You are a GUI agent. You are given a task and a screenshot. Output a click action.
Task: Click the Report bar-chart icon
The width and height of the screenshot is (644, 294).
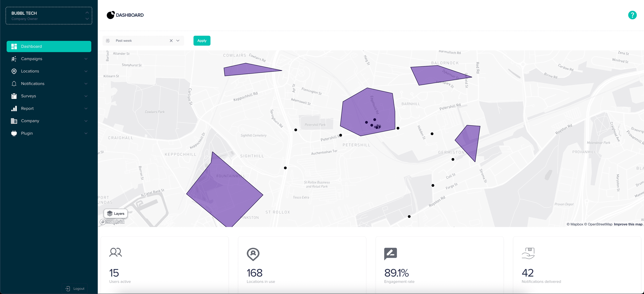click(14, 108)
